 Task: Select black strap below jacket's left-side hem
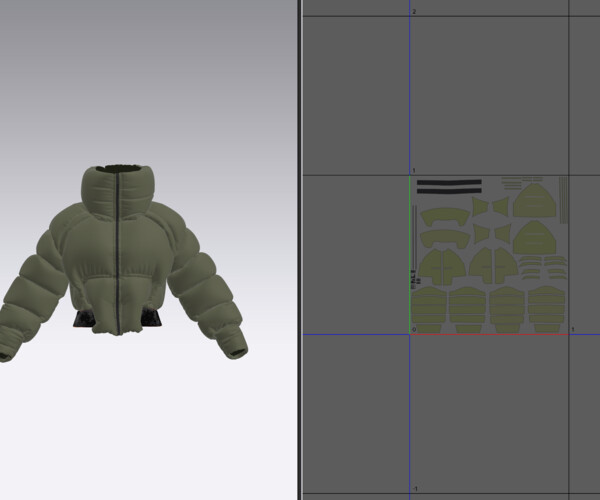(83, 319)
